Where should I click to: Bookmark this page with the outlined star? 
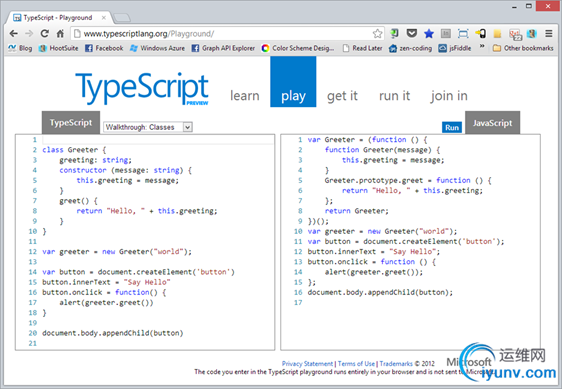[377, 34]
